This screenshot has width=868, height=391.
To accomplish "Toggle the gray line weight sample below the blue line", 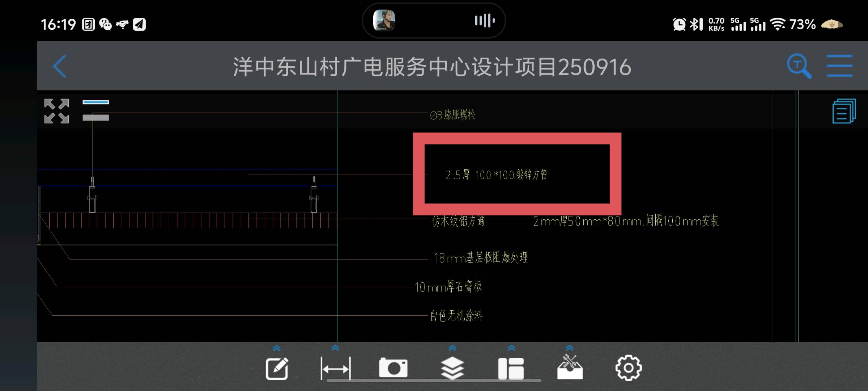I will click(95, 117).
